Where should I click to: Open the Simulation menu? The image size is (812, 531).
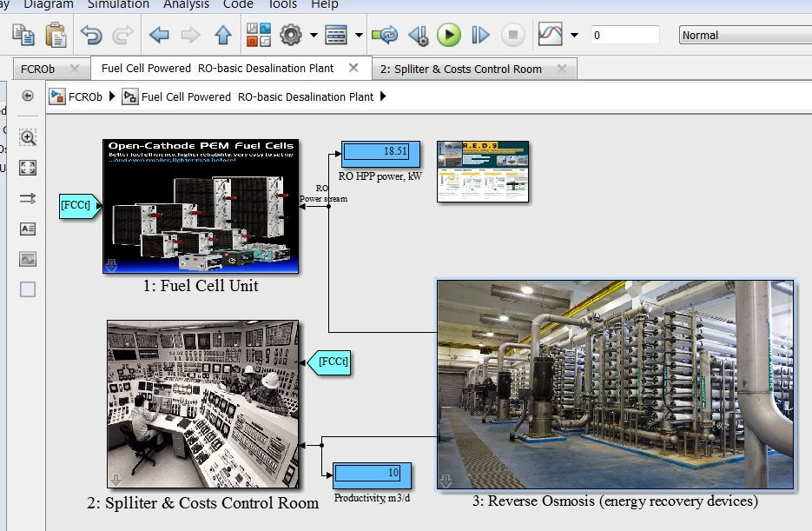tap(118, 4)
